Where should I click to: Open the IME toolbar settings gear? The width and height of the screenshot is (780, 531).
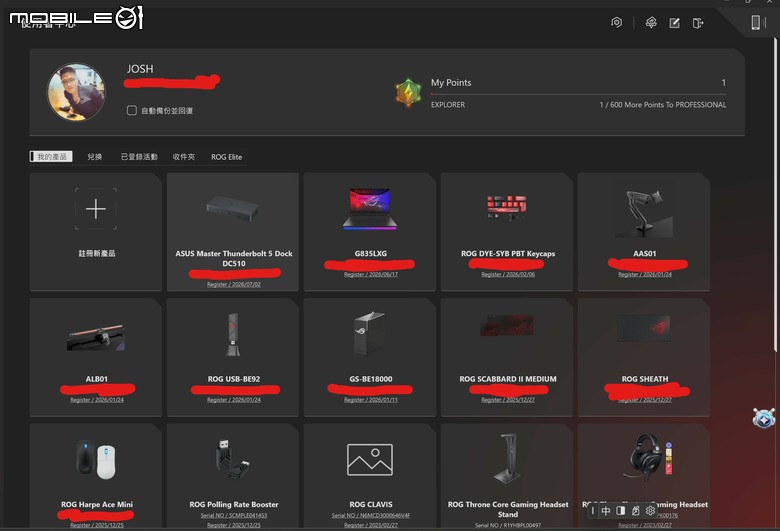tap(650, 511)
